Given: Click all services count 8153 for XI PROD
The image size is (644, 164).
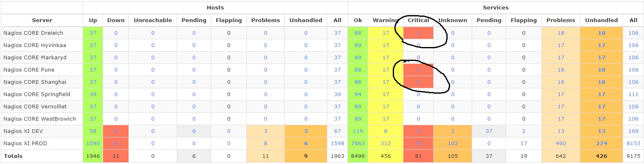Looking at the screenshot, I should (633, 144).
